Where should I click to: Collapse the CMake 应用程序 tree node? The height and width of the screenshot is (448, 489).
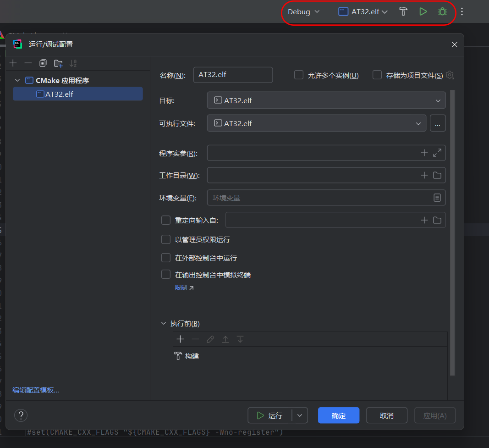tap(17, 80)
